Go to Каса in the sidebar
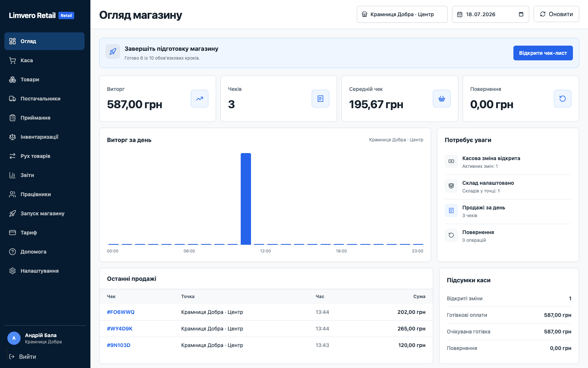Image resolution: width=588 pixels, height=368 pixels. 44,60
